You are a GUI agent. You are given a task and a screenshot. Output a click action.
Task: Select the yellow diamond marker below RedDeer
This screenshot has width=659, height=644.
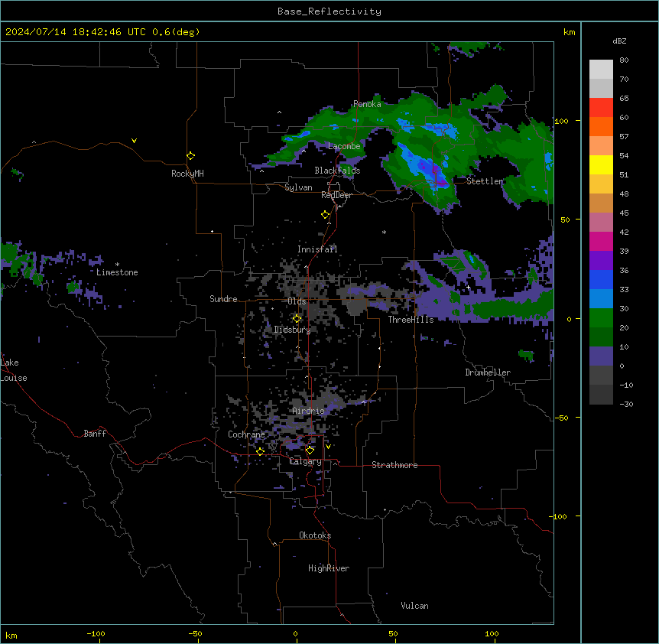pos(326,215)
